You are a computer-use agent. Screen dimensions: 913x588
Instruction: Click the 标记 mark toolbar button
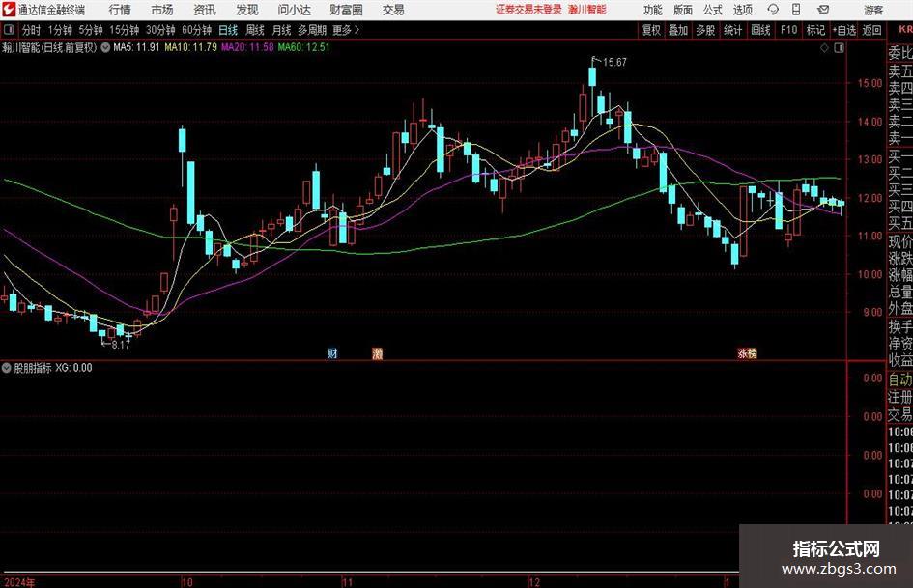pos(815,30)
